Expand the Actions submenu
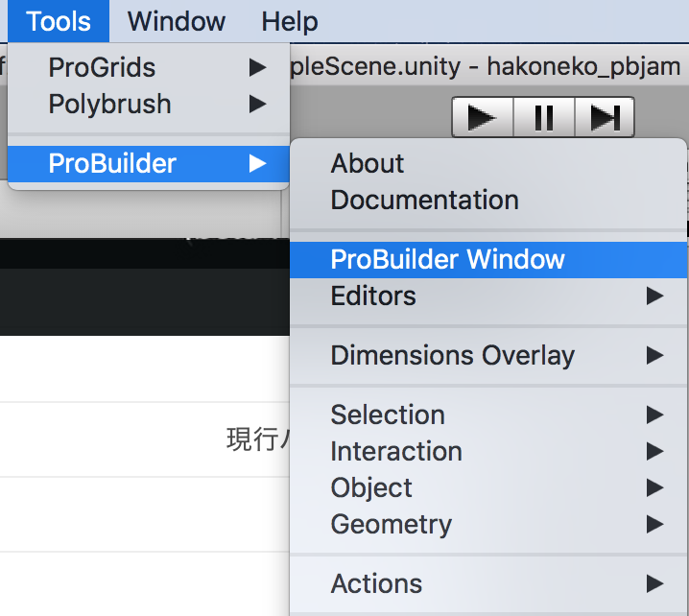Screen dimensions: 689x616 (488, 583)
